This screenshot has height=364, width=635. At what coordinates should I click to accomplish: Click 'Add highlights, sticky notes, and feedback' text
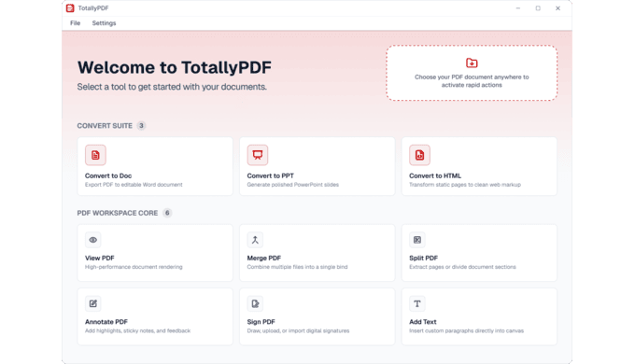137,330
